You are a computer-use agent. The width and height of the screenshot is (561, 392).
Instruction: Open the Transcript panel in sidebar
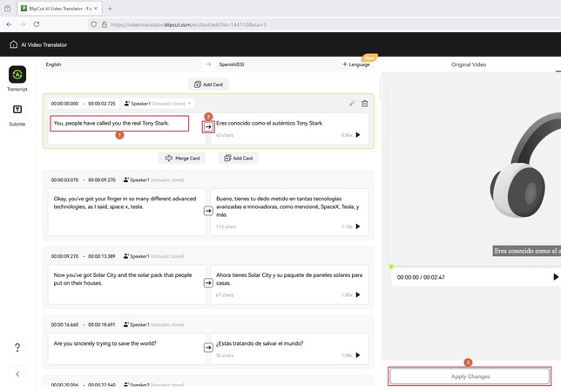[x=17, y=76]
